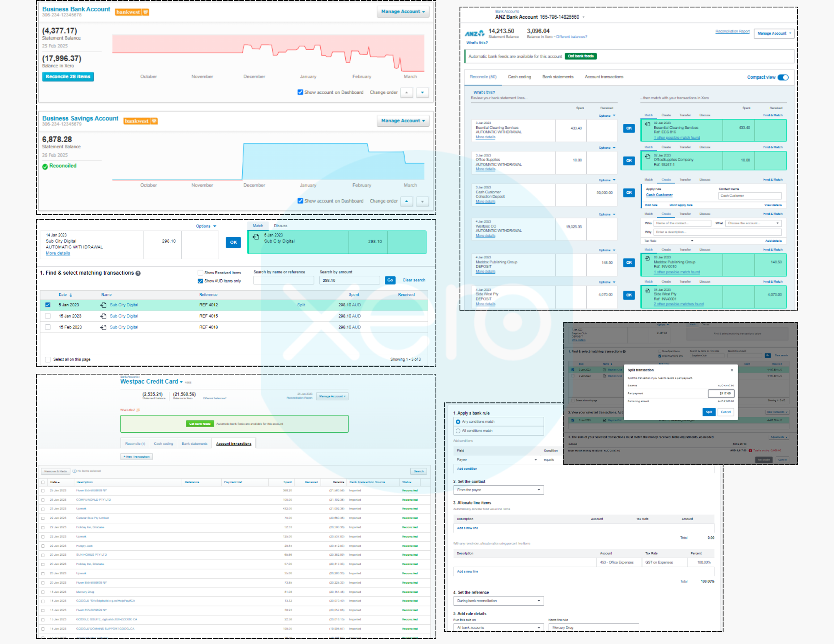Toggle the Compact view switch
834x644 pixels.
(783, 77)
